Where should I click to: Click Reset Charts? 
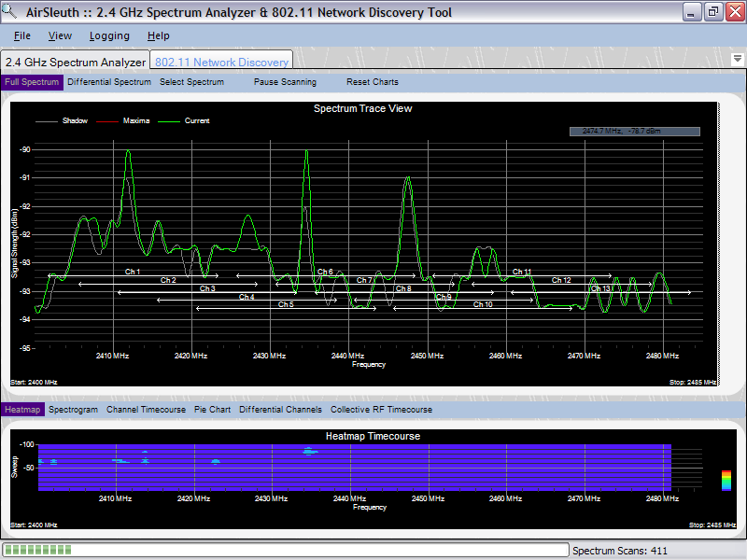click(372, 82)
